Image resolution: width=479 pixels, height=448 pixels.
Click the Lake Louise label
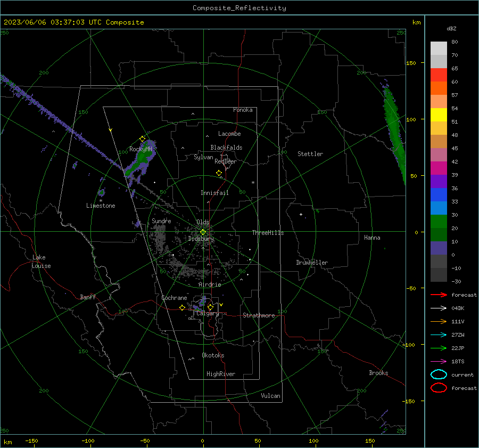click(x=41, y=262)
